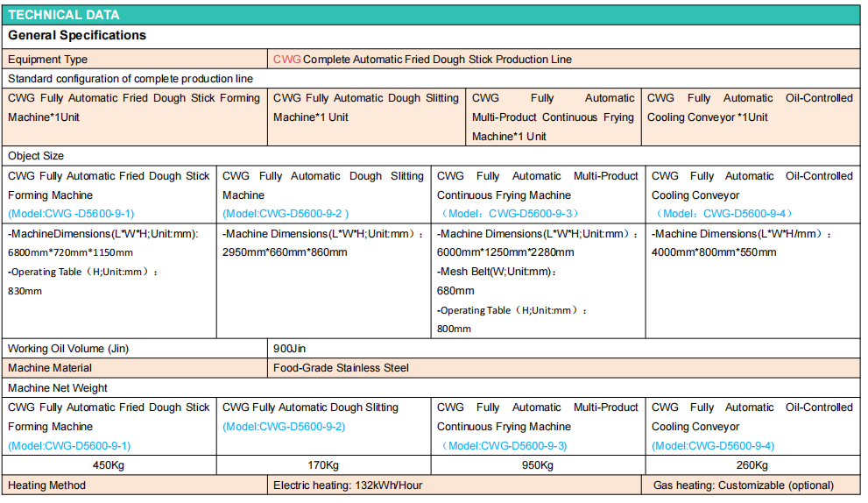The image size is (868, 503).
Task: Click the Machine Net Weight heading
Action: point(58,387)
